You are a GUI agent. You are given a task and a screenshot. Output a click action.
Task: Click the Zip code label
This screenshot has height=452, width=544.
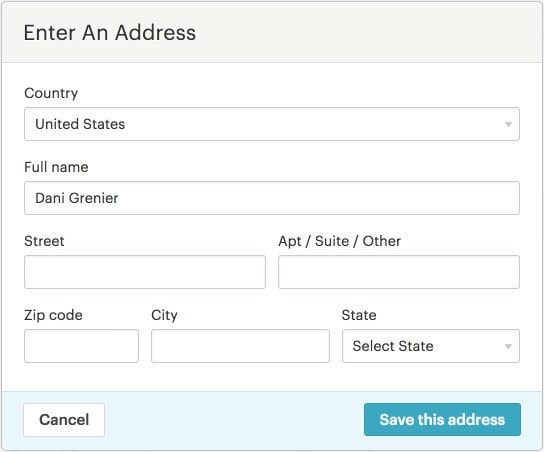click(x=53, y=315)
